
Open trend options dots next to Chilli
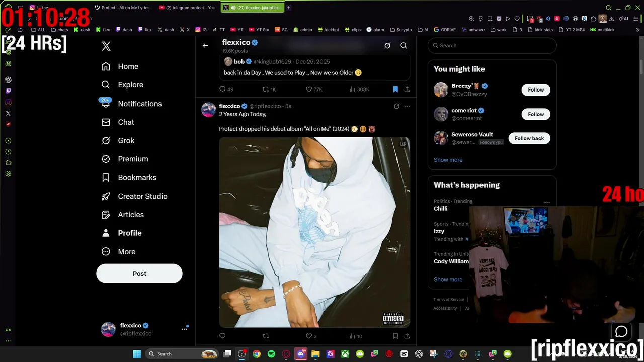pos(547,202)
